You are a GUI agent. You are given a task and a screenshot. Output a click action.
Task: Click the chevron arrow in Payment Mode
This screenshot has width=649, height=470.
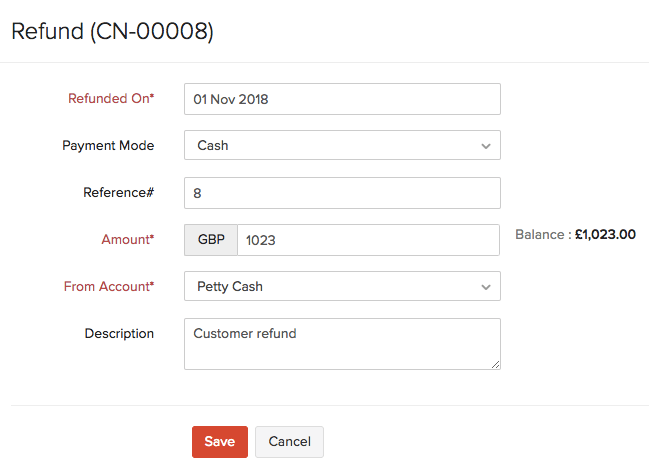pyautogui.click(x=486, y=146)
